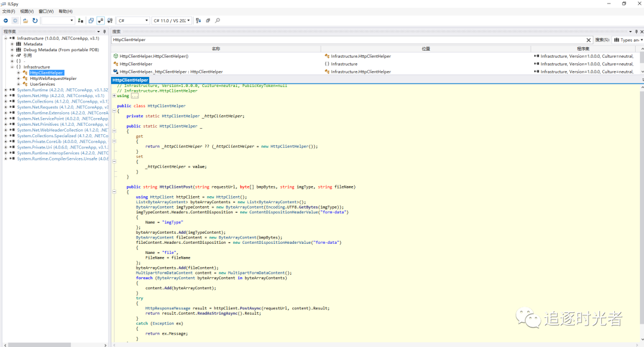Open the 文件(F) menu
The image size is (644, 347).
tap(9, 11)
